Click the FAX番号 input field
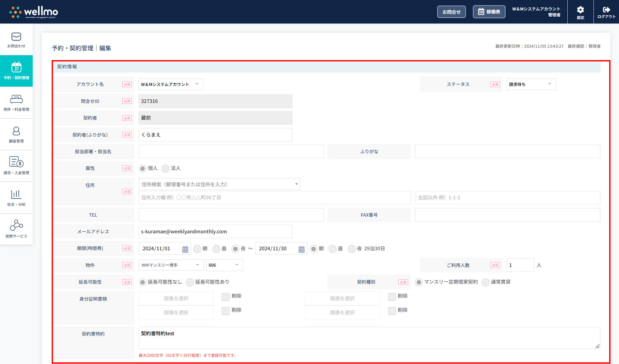The width and height of the screenshot is (619, 364). 507,215
